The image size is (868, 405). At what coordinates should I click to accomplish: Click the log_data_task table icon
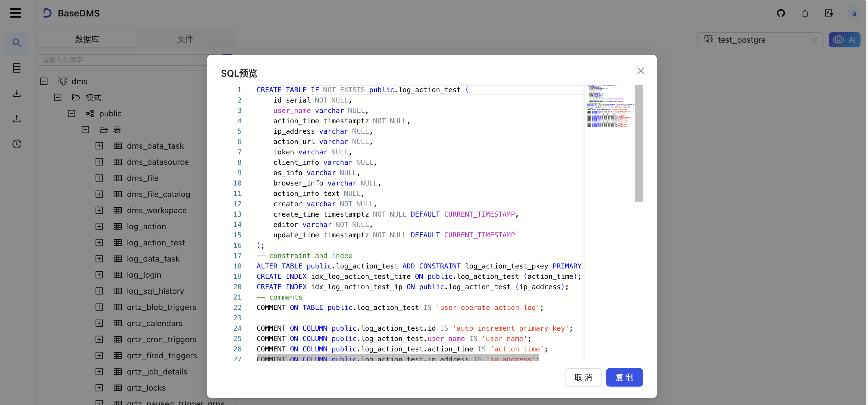[x=118, y=259]
